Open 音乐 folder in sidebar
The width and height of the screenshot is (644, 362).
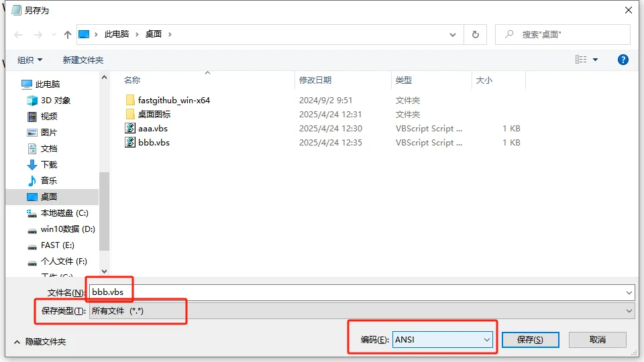49,180
